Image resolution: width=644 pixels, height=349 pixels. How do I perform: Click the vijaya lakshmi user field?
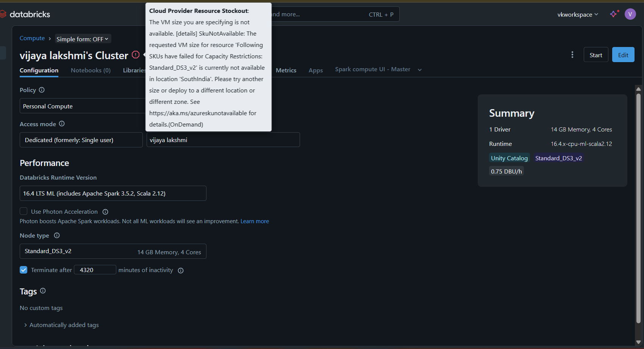coord(223,140)
